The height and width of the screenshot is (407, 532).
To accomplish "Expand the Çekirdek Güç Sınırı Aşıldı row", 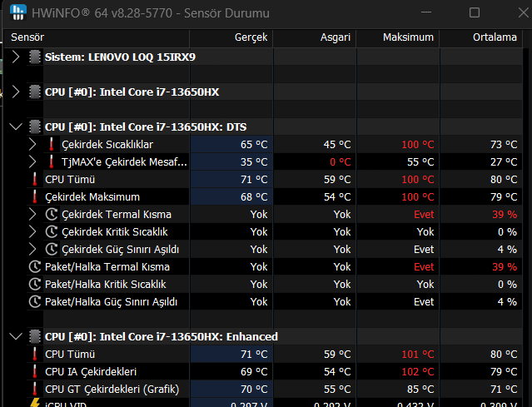I will tap(32, 250).
